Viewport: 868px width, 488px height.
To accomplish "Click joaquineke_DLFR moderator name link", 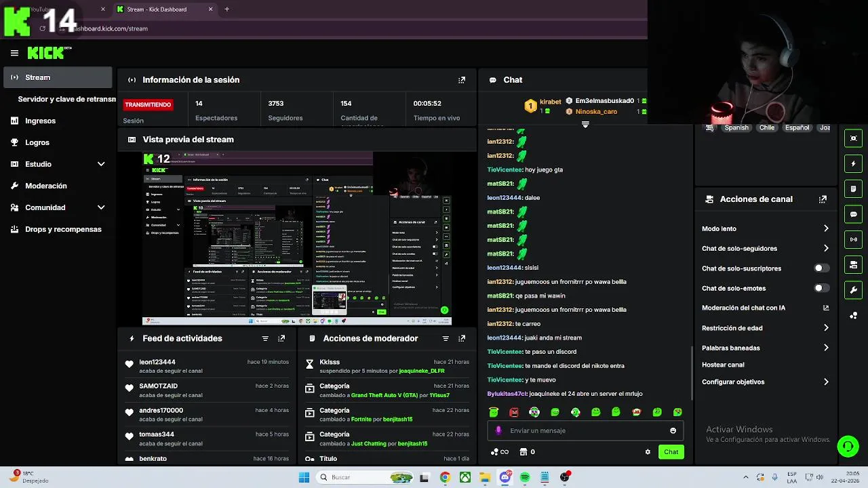I will [421, 371].
